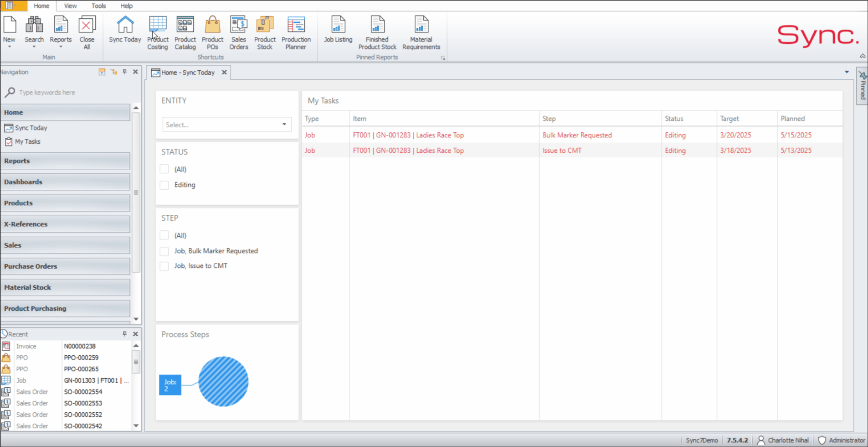Check the STEP (All) checkbox
This screenshot has width=868, height=447.
tap(164, 235)
